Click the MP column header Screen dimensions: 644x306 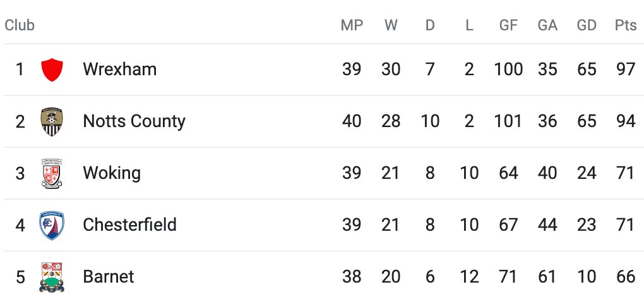pyautogui.click(x=352, y=25)
